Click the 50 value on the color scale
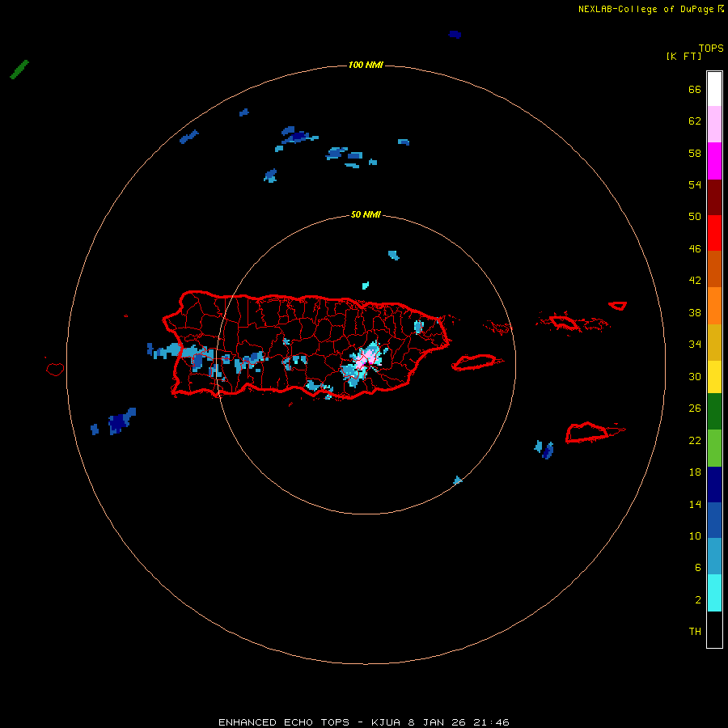This screenshot has height=728, width=728. [x=695, y=217]
